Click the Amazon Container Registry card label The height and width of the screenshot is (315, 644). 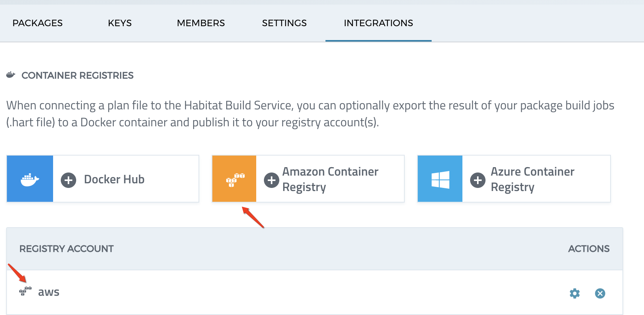click(x=330, y=179)
